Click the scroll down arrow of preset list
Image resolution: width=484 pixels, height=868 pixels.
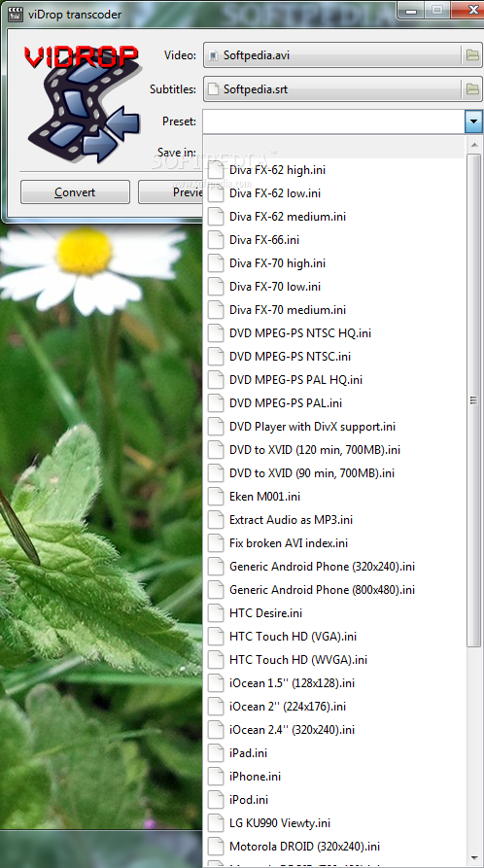tap(473, 859)
